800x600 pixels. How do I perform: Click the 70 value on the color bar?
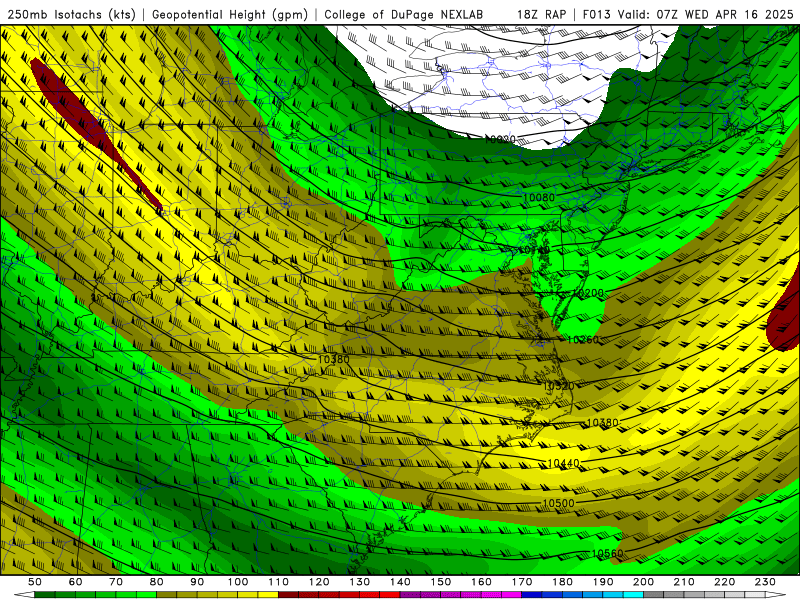click(x=116, y=582)
